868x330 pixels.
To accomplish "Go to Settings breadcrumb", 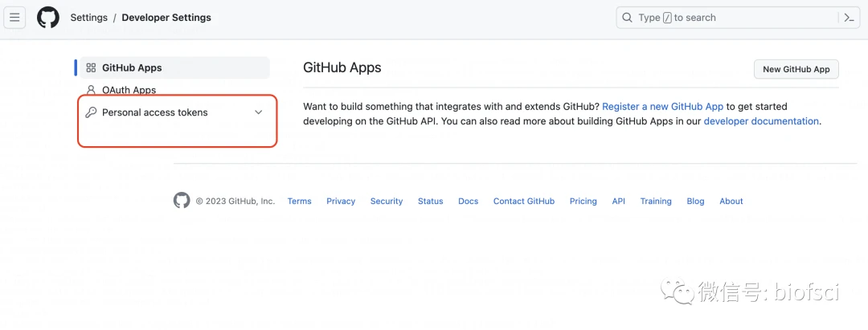I will [x=88, y=18].
